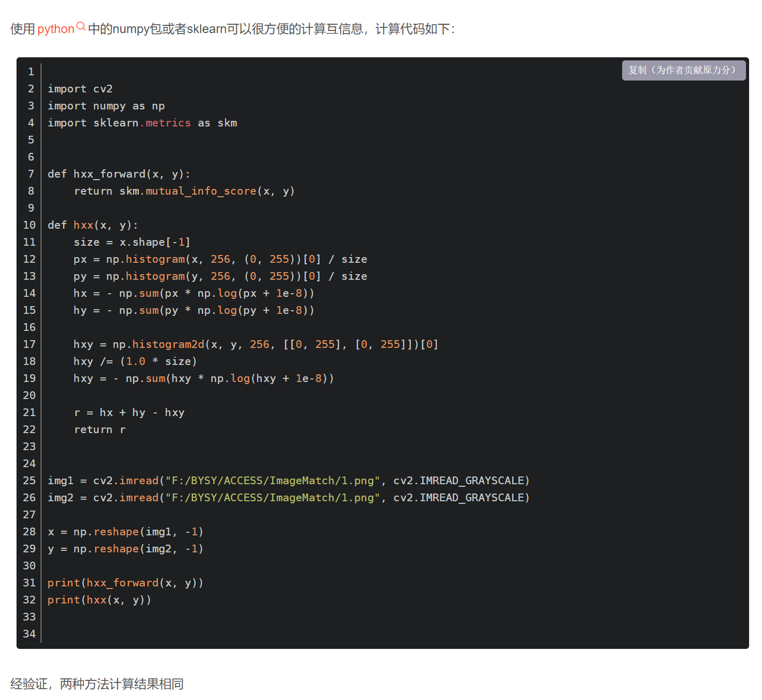Click print(hxx(x, y)) on line 32
Viewport: 762px width, 700px height.
point(99,599)
